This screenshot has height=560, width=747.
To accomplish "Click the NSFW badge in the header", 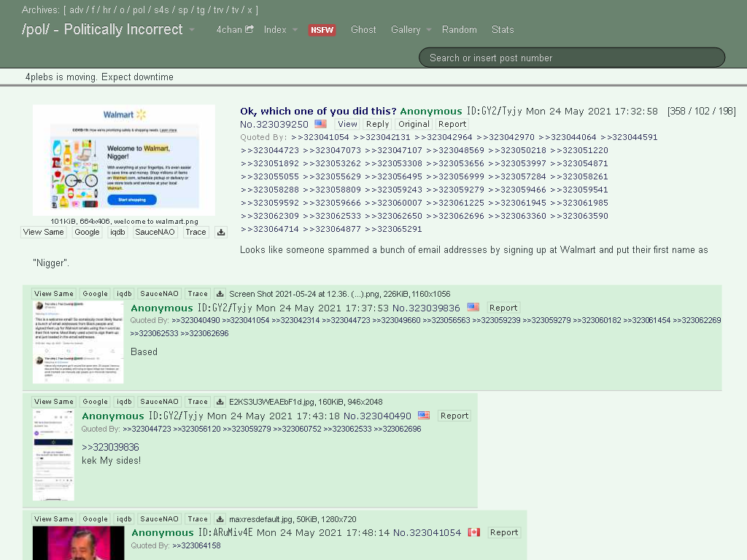I will 322,30.
